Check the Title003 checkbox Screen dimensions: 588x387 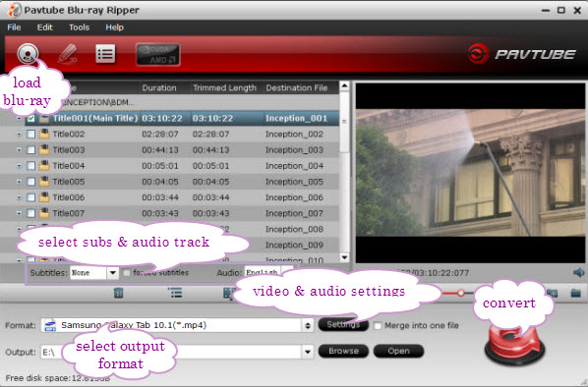point(31,150)
